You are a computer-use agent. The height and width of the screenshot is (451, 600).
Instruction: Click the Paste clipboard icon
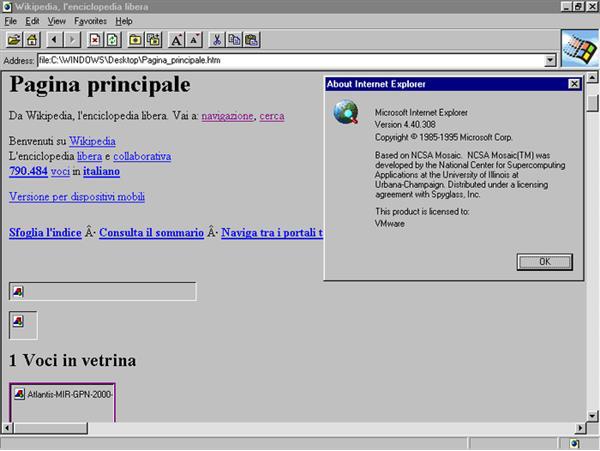[252, 40]
